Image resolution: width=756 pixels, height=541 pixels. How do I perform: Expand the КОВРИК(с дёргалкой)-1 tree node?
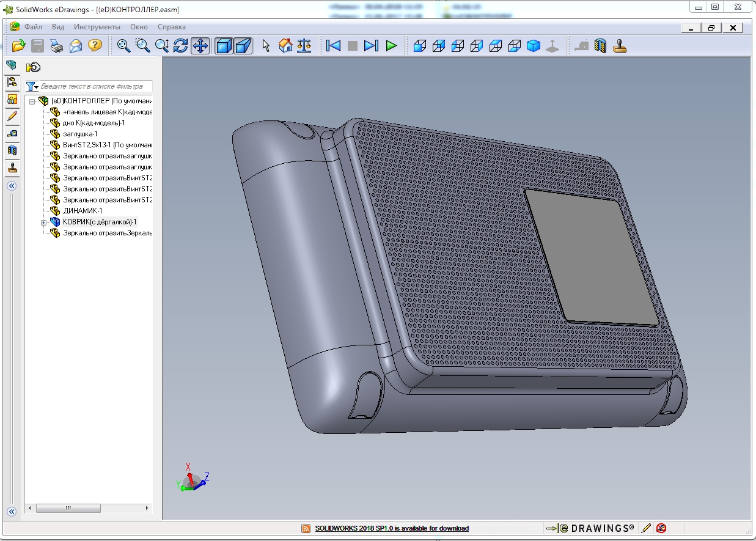pyautogui.click(x=43, y=222)
